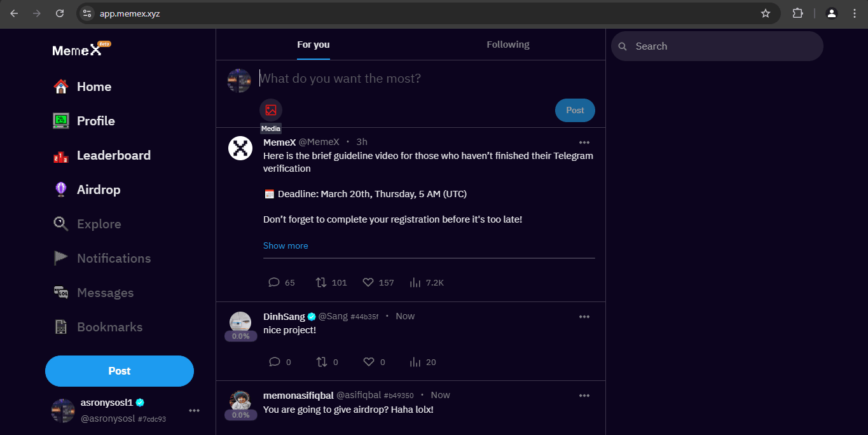Screen dimensions: 868x435
Task: Like the MemeX post with heart icon
Action: tap(368, 282)
